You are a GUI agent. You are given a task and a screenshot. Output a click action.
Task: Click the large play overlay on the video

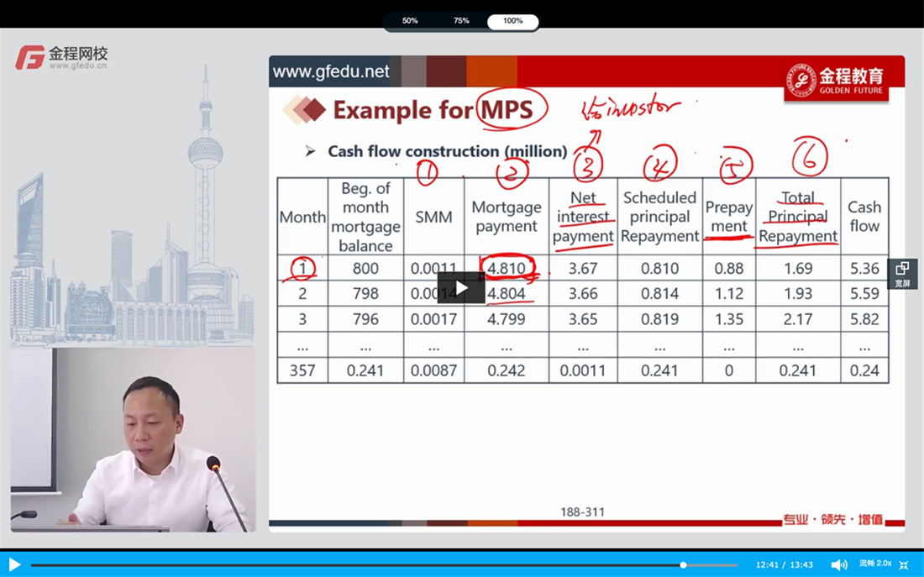coord(461,287)
